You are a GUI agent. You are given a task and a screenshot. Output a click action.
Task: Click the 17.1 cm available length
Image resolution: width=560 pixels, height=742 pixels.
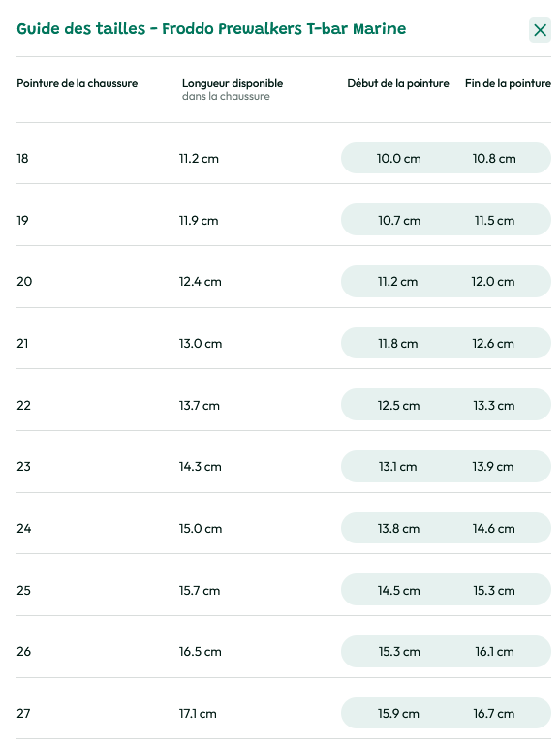198,714
